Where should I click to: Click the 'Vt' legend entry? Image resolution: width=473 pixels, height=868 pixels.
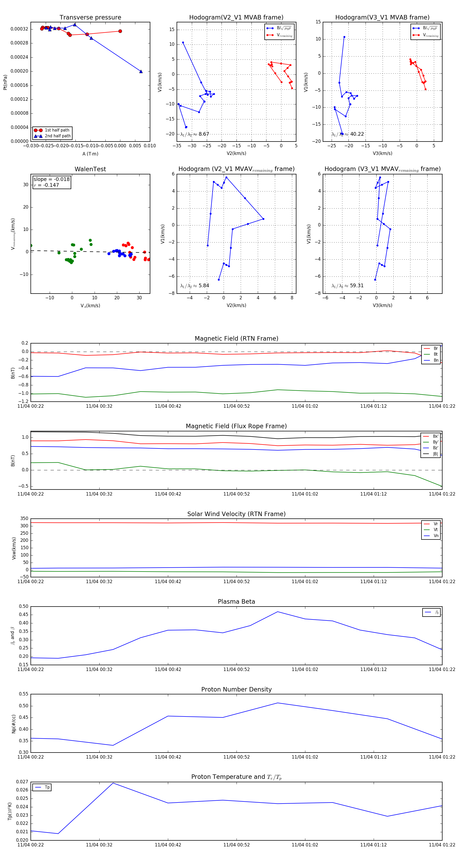(x=431, y=530)
